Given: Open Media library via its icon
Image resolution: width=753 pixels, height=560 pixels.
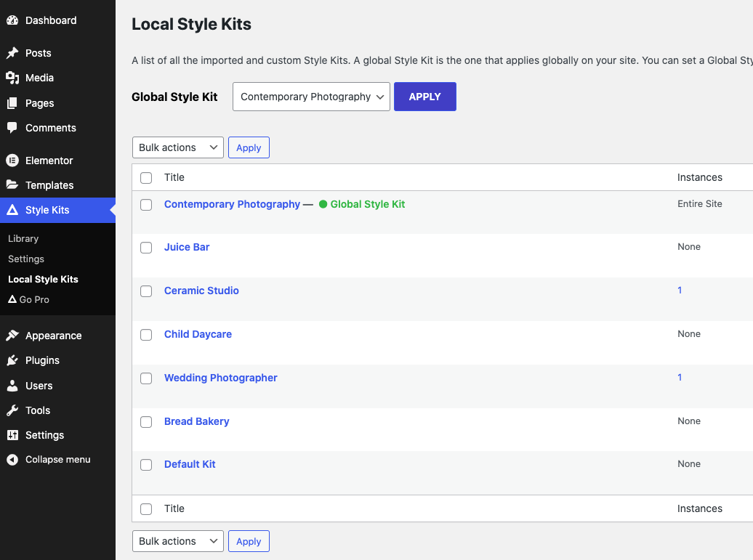Looking at the screenshot, I should pos(12,78).
